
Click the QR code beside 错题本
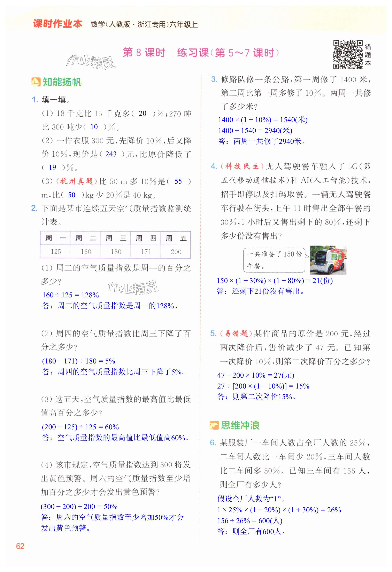348,54
